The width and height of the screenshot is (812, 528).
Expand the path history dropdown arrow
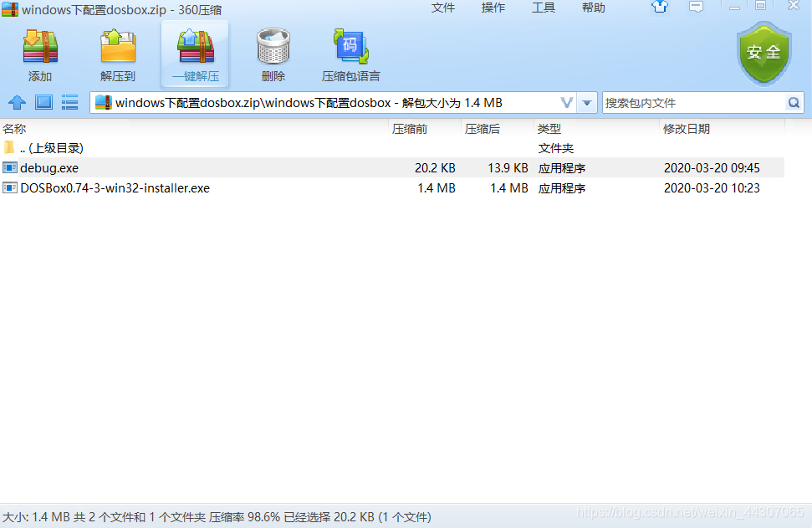(587, 103)
